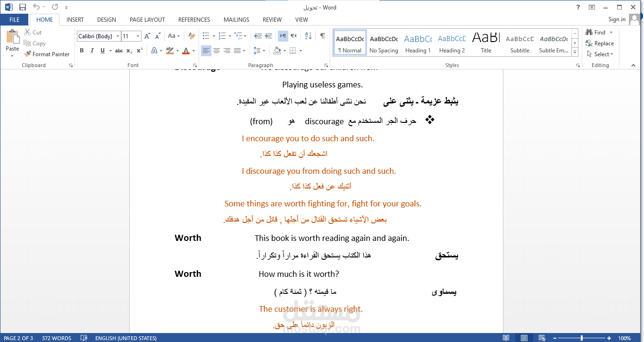
Task: Click the ENGLISH (UNITED STATES) language indicator
Action: coord(126,338)
